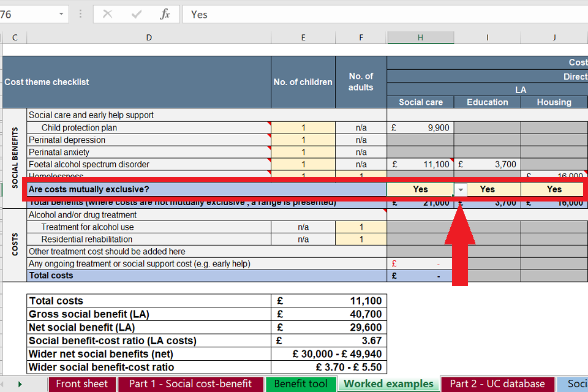
Task: Select column H header
Action: pos(420,37)
